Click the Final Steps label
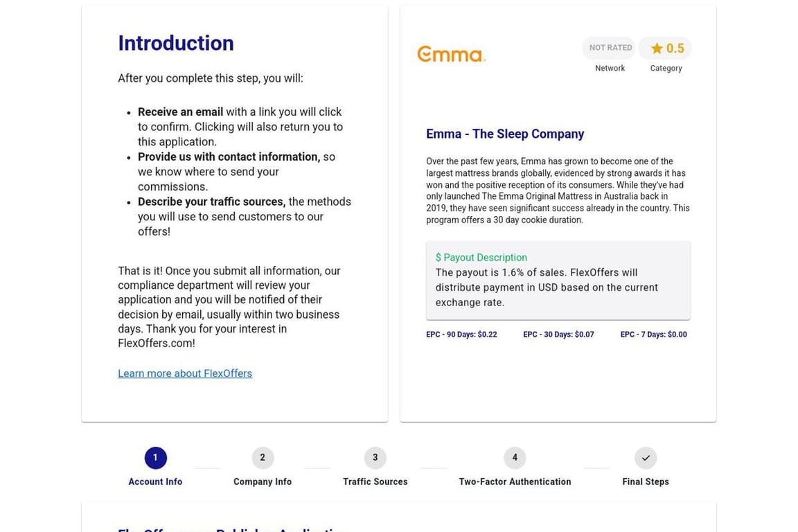 [x=646, y=481]
